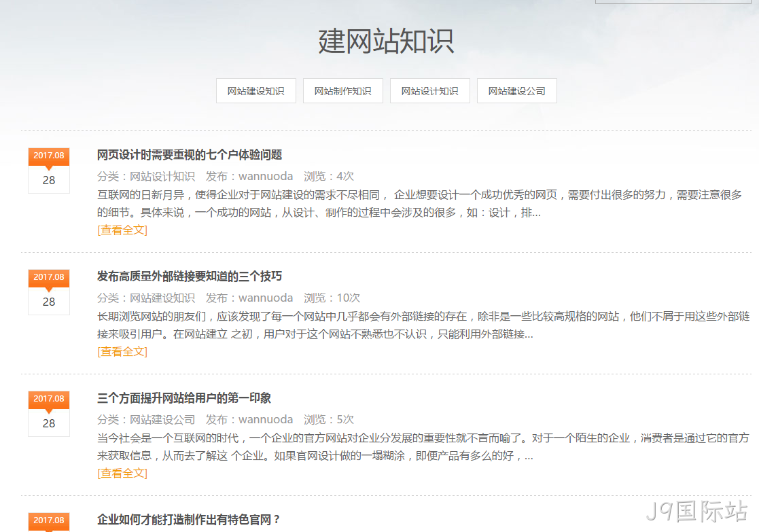Click the date badge beside 第一印象 article
759x532 pixels.
click(x=49, y=413)
